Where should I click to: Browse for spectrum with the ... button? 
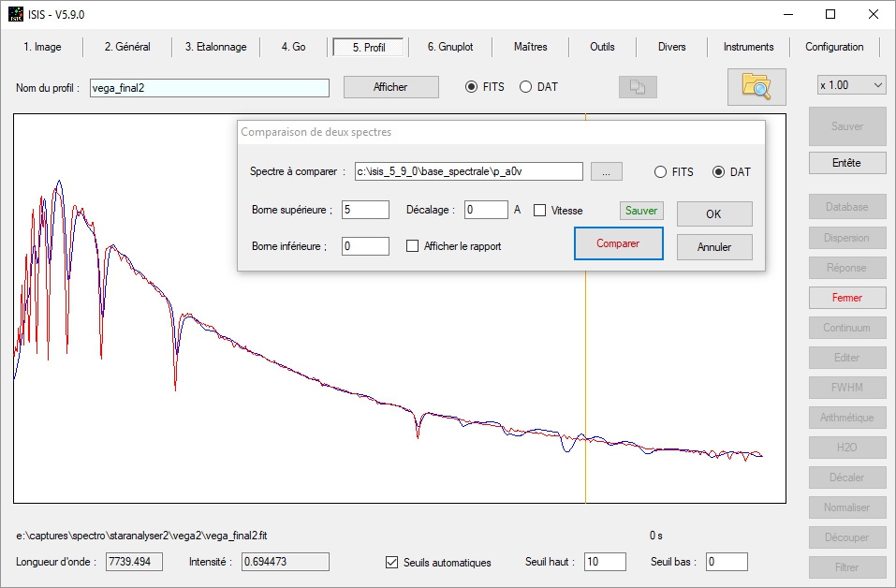(x=607, y=171)
